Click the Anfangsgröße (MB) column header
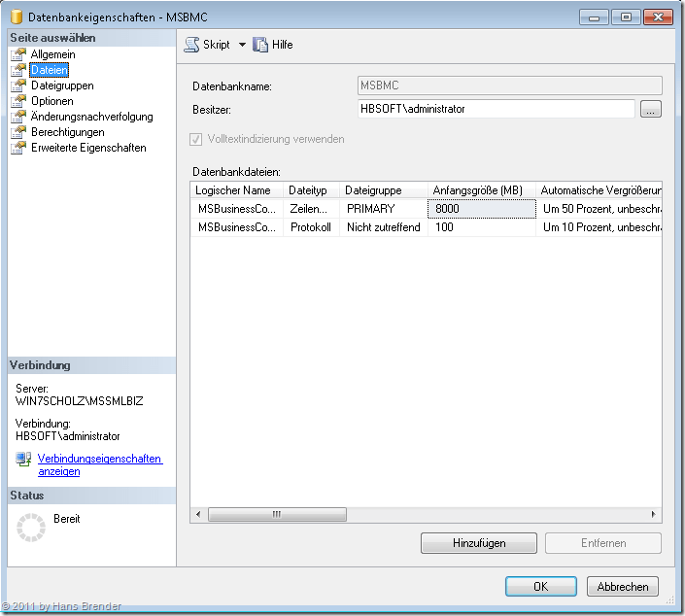Screen dimensions: 685x616 coord(482,190)
